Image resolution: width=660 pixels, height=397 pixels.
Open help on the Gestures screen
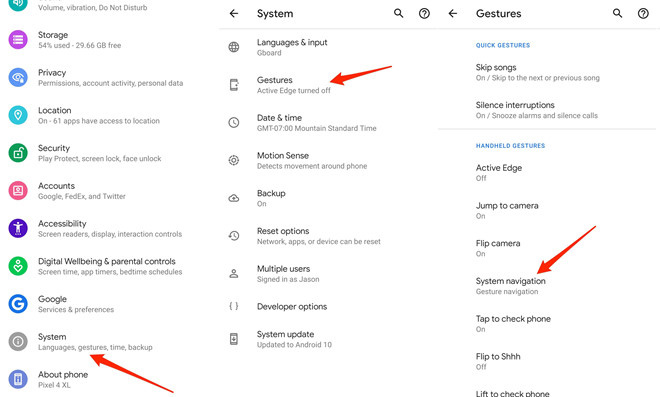(x=643, y=13)
